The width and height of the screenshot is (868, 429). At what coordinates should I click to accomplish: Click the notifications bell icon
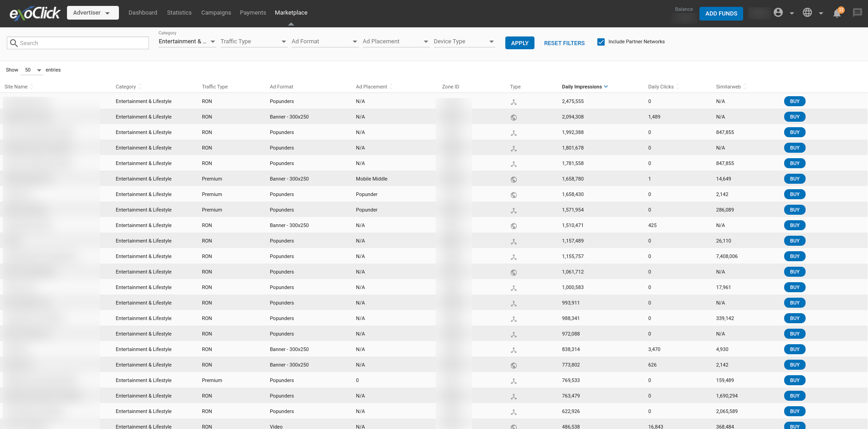tap(837, 13)
